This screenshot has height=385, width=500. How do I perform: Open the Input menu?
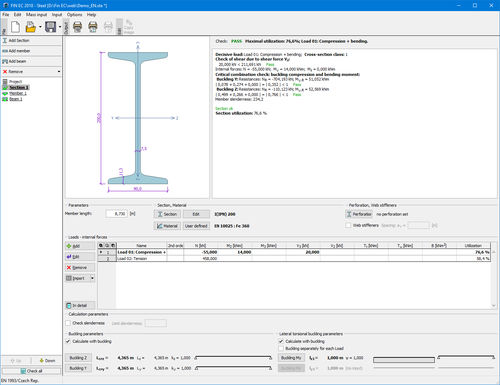[57, 15]
